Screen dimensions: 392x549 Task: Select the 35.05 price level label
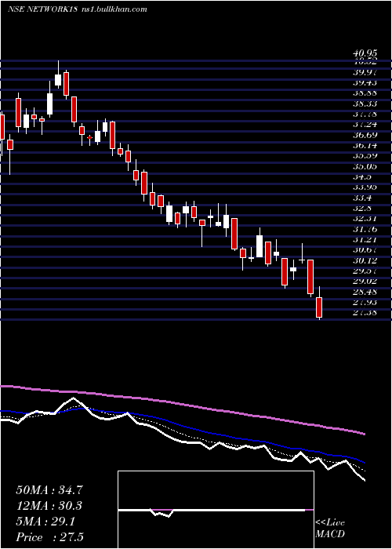click(x=365, y=166)
